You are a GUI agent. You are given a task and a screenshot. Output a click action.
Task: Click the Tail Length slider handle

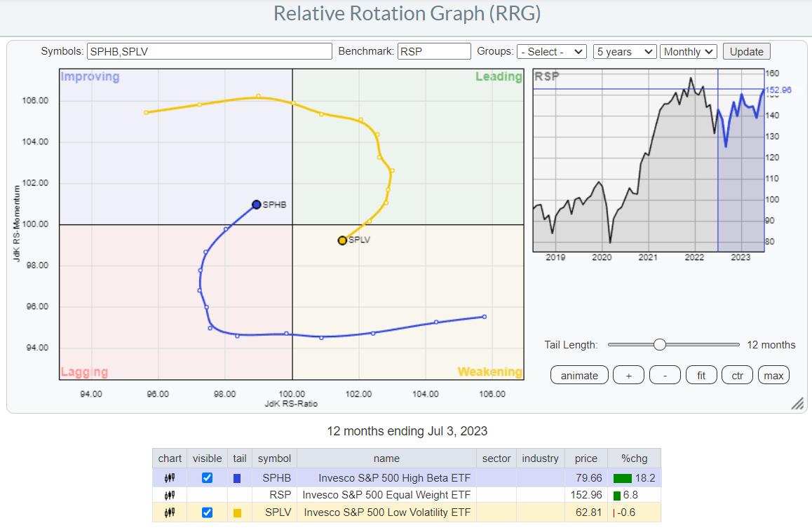659,344
